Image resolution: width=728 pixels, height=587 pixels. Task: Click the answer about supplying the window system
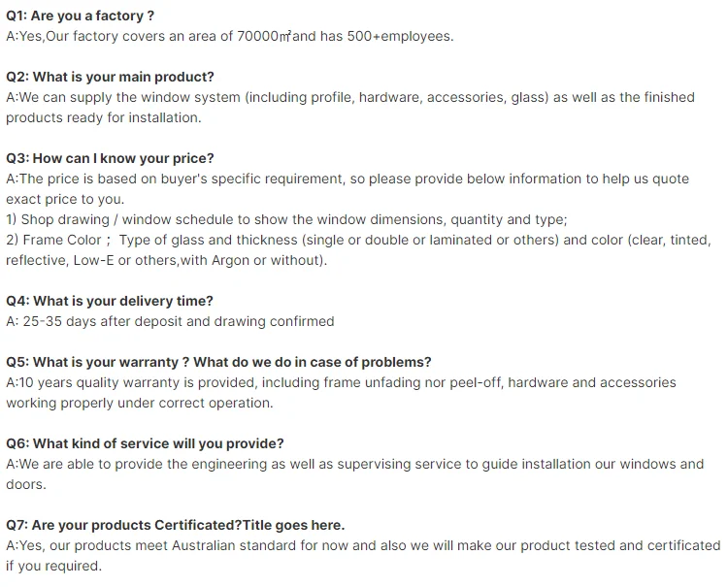click(x=350, y=97)
